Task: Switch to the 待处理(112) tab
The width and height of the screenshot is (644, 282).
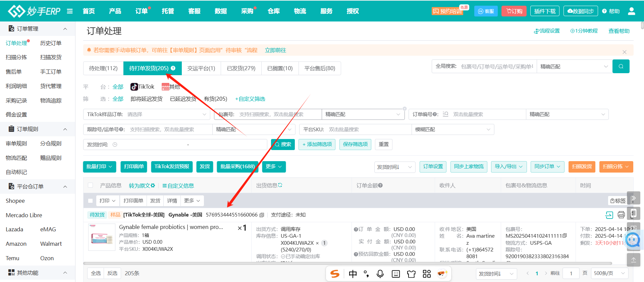Action: pyautogui.click(x=103, y=68)
